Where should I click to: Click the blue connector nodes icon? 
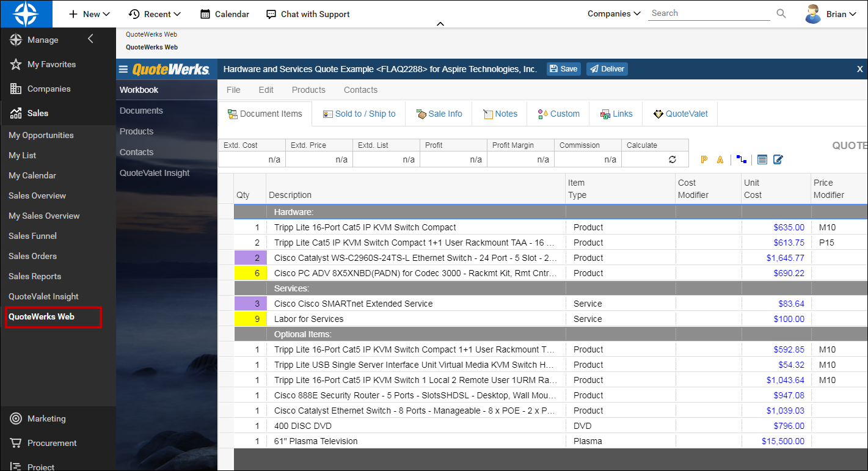click(741, 159)
